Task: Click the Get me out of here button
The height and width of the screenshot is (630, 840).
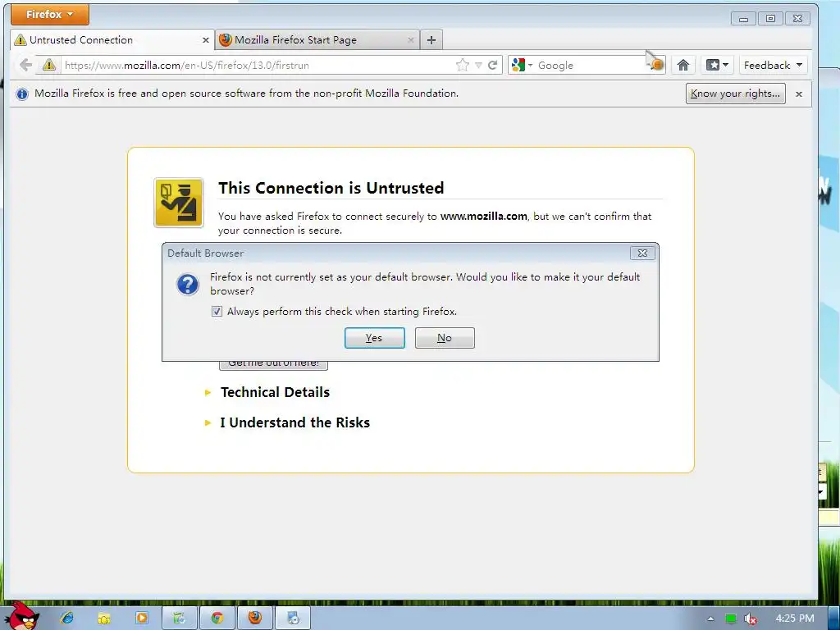Action: (x=273, y=365)
